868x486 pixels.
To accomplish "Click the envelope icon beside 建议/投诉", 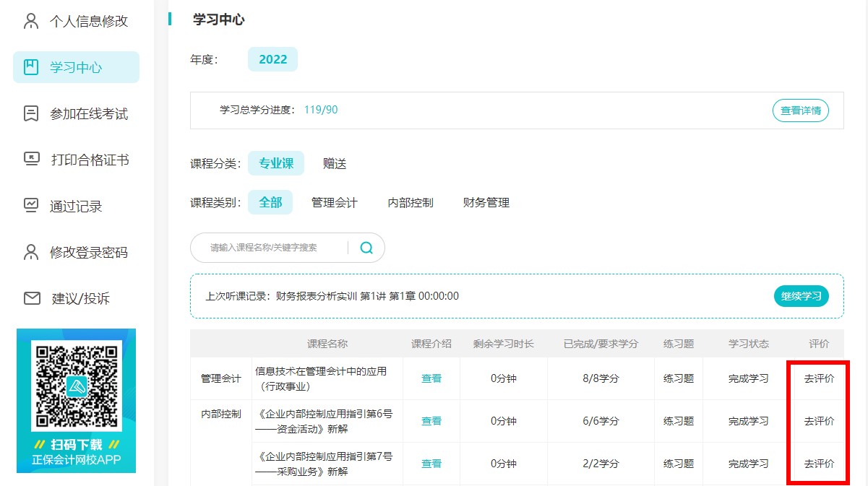I will point(32,298).
